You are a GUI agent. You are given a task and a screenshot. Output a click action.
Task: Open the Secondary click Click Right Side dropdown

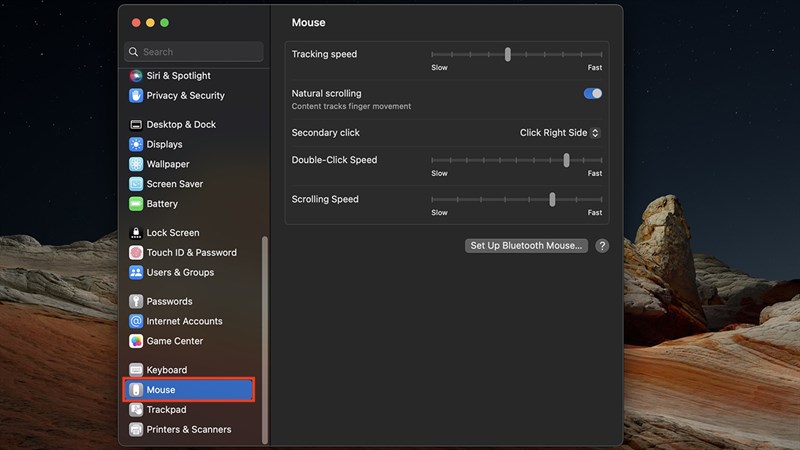pos(560,133)
